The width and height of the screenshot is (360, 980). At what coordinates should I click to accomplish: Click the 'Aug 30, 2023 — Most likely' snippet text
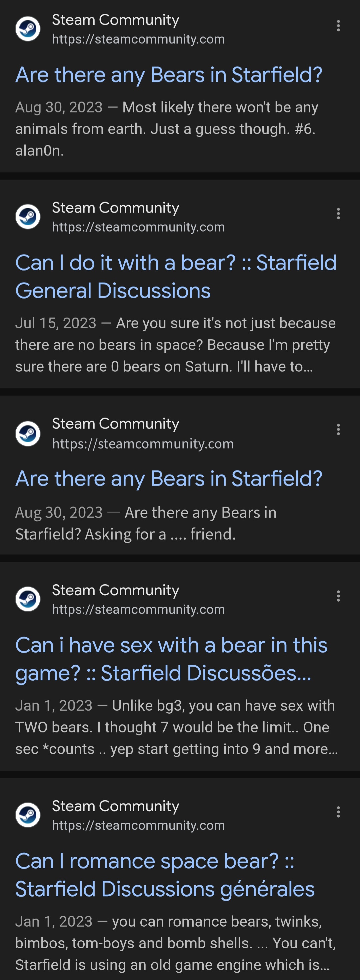point(166,129)
